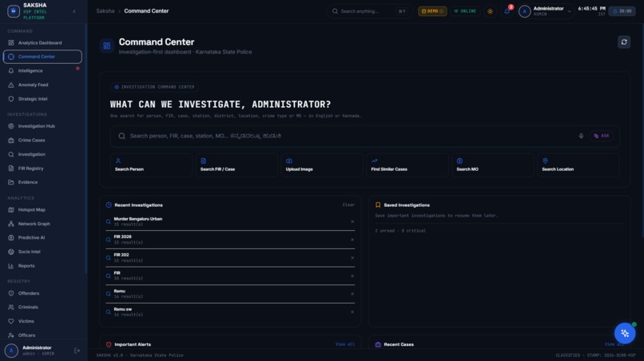Screen dimensions: 644x361
Task: Click the Command Center grid icon in header
Action: coord(107,46)
